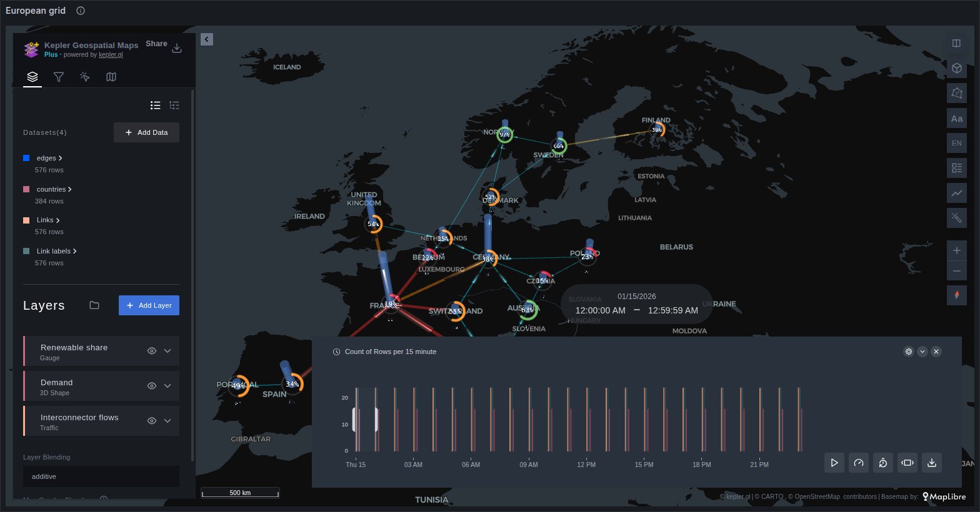This screenshot has height=512, width=980.
Task: Open the EN language selector
Action: click(x=956, y=143)
